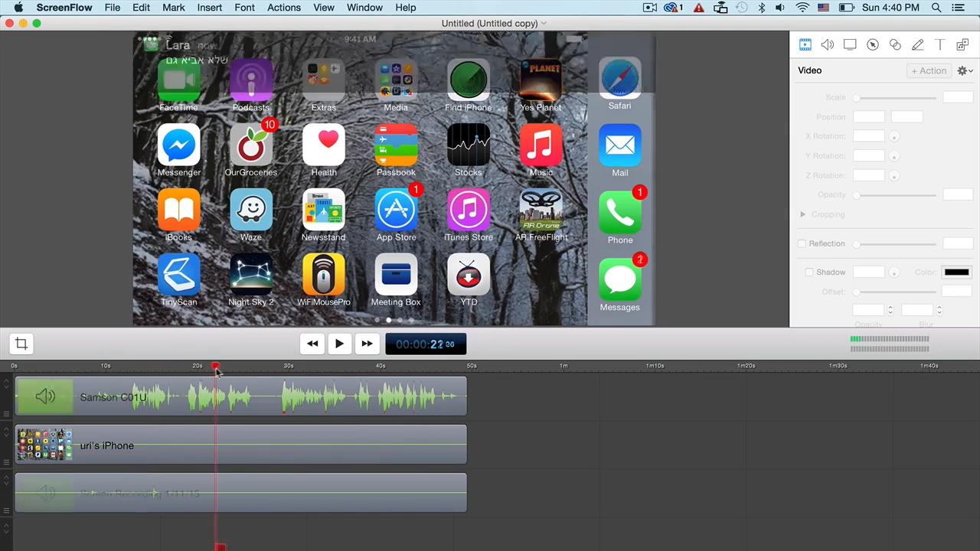Open the Video properties tab icon
980x551 pixels.
[x=805, y=45]
